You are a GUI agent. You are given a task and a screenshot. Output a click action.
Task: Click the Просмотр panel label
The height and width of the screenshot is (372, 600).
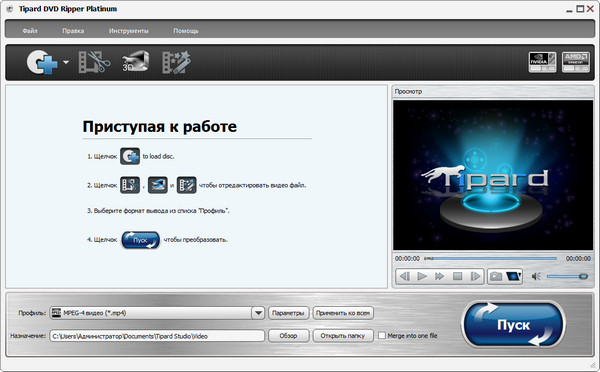click(408, 91)
